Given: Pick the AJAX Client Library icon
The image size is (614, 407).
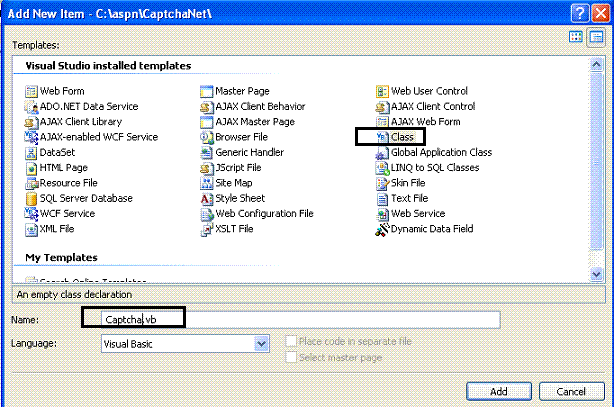Looking at the screenshot, I should (31, 122).
